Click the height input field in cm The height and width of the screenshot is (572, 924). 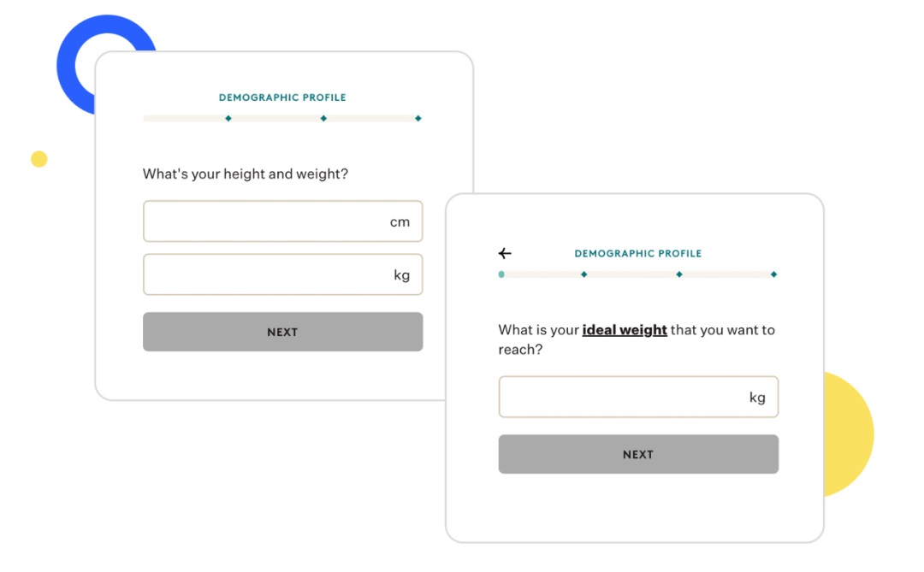coord(283,221)
